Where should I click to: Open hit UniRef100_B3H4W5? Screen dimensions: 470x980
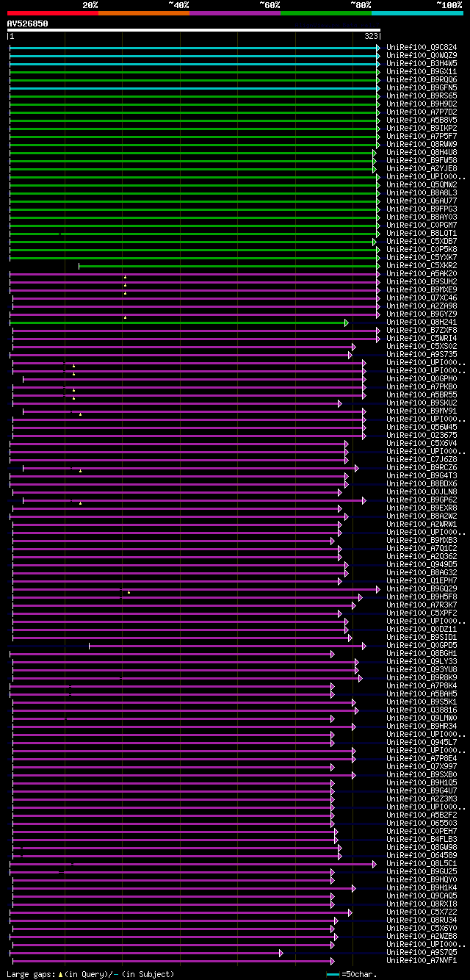[422, 63]
